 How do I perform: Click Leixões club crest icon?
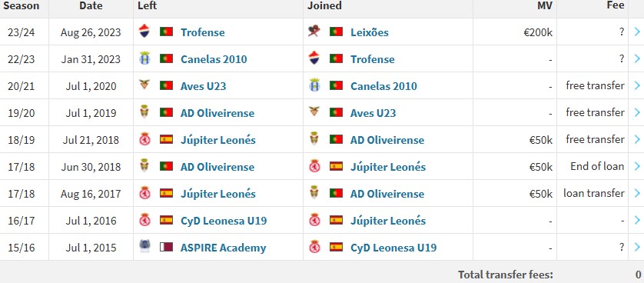[x=314, y=32]
